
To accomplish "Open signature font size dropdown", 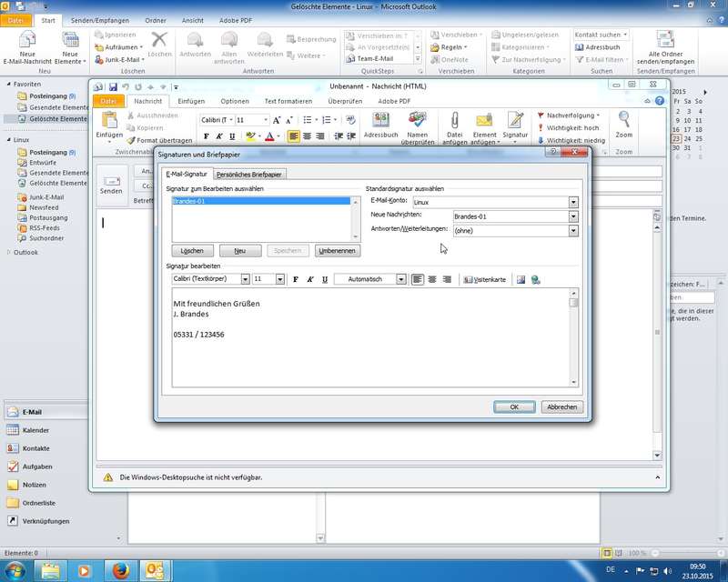I will (279, 279).
